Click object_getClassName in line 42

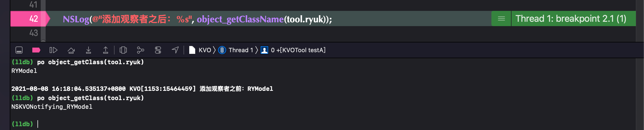click(240, 19)
